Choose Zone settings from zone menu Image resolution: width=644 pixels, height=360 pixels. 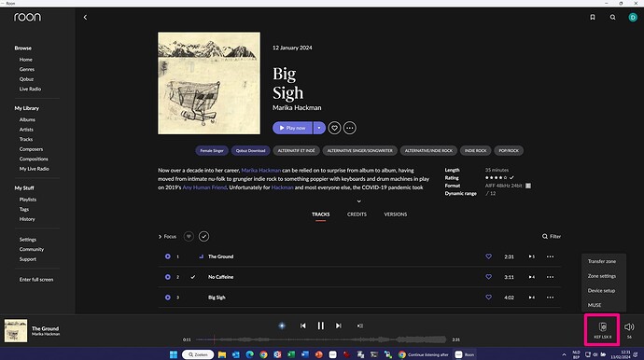pos(602,276)
